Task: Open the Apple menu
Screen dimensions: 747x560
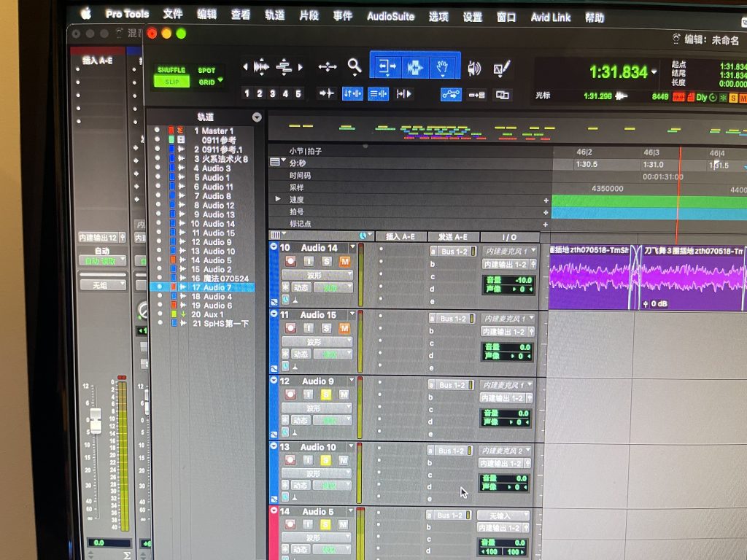Action: (86, 13)
